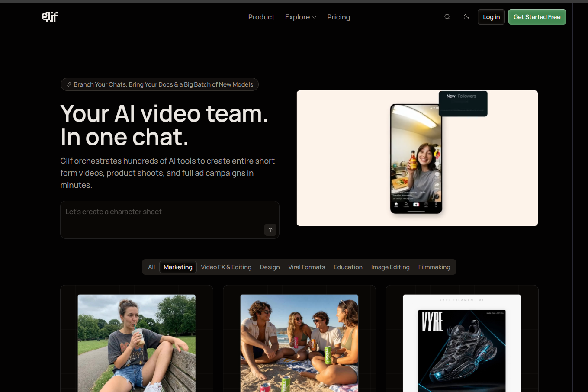Select the Marketing category tab
The image size is (588, 392).
pyautogui.click(x=178, y=267)
